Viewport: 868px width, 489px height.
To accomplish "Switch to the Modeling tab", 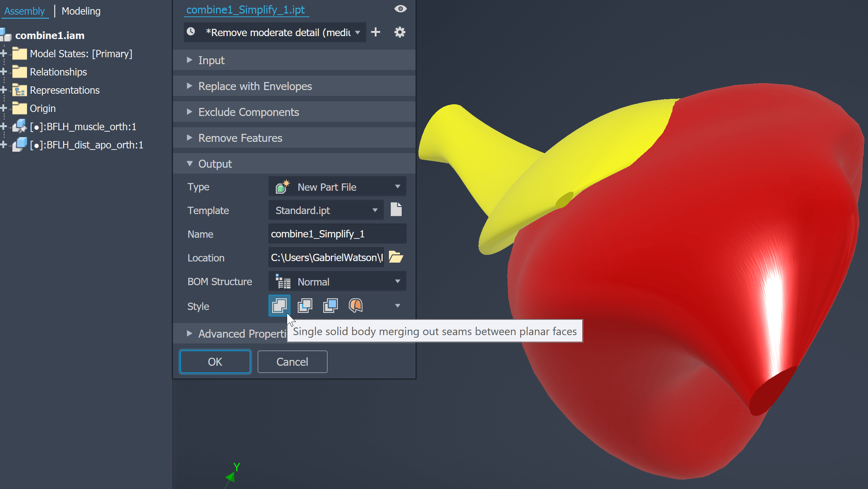I will pyautogui.click(x=81, y=11).
